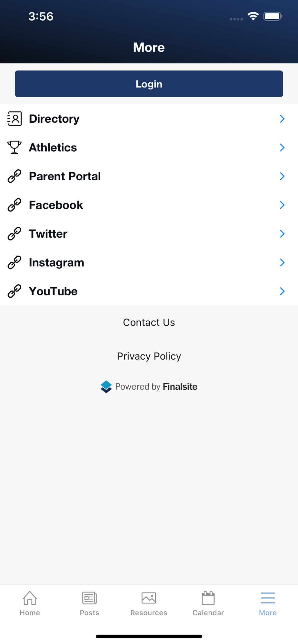Tap the Athletics trophy icon

[15, 147]
